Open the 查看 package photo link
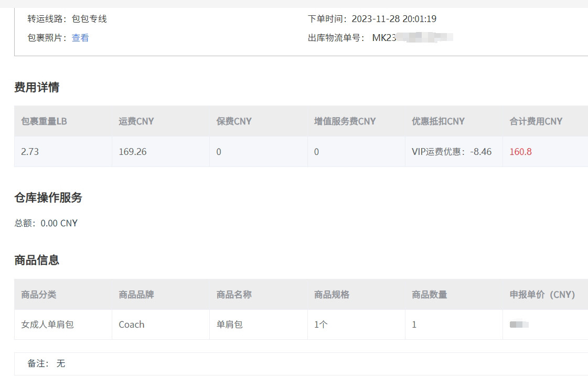This screenshot has height=376, width=588. pos(80,38)
